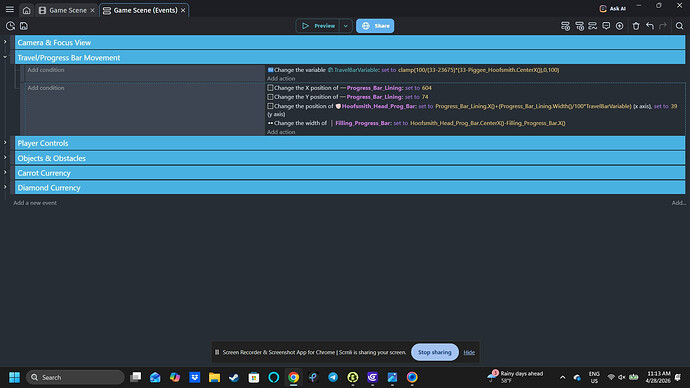Expand the Diamond Currency group
This screenshot has width=690, height=388.
click(5, 187)
